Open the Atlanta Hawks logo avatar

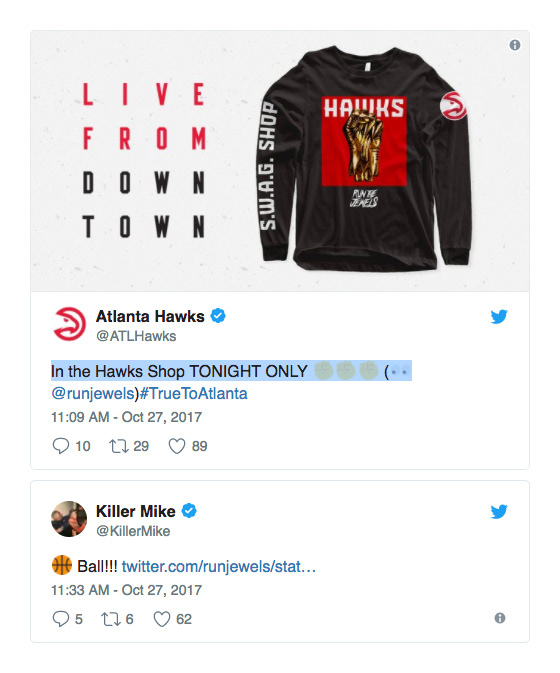[x=69, y=324]
